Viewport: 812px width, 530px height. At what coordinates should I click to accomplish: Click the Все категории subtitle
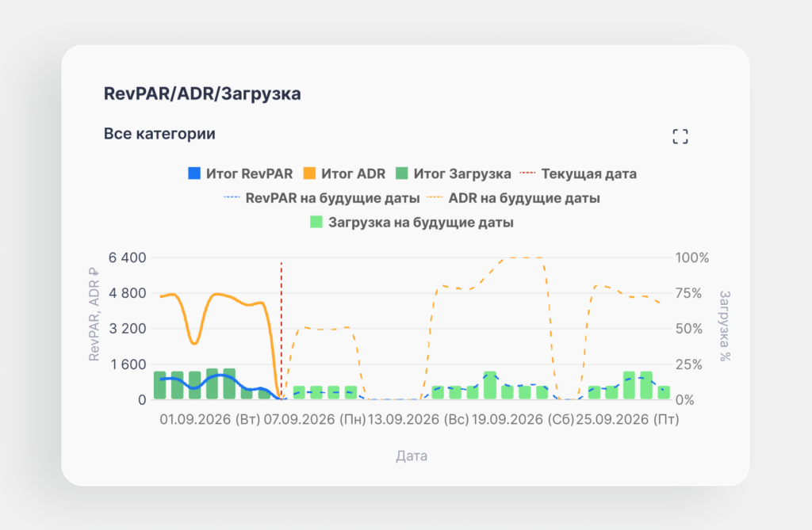[159, 134]
